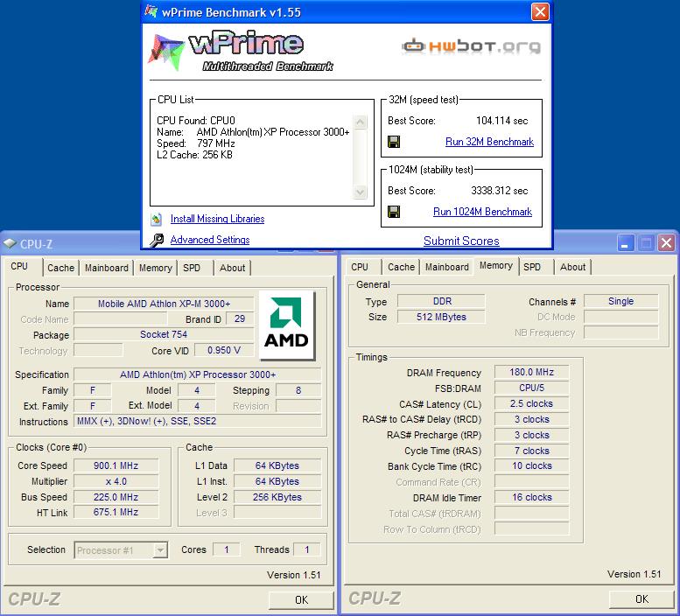Click the Brand ID value 29
Viewport: 680px width, 616px height.
(x=240, y=319)
